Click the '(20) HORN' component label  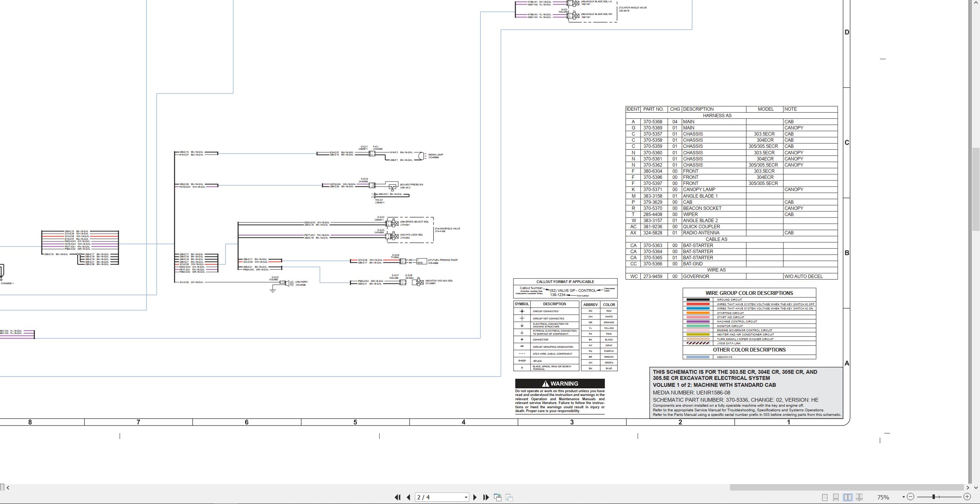pos(301,282)
